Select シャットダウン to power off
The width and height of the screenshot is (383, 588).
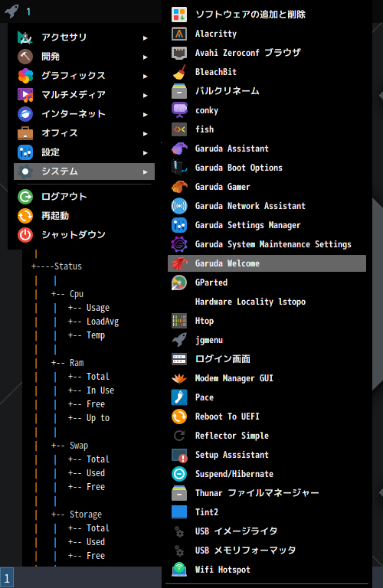(x=84, y=235)
